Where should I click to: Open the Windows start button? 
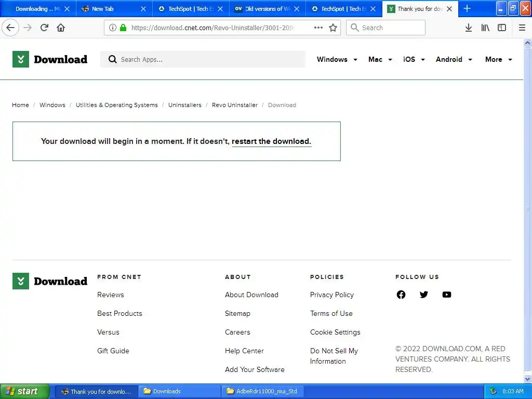[x=24, y=391]
